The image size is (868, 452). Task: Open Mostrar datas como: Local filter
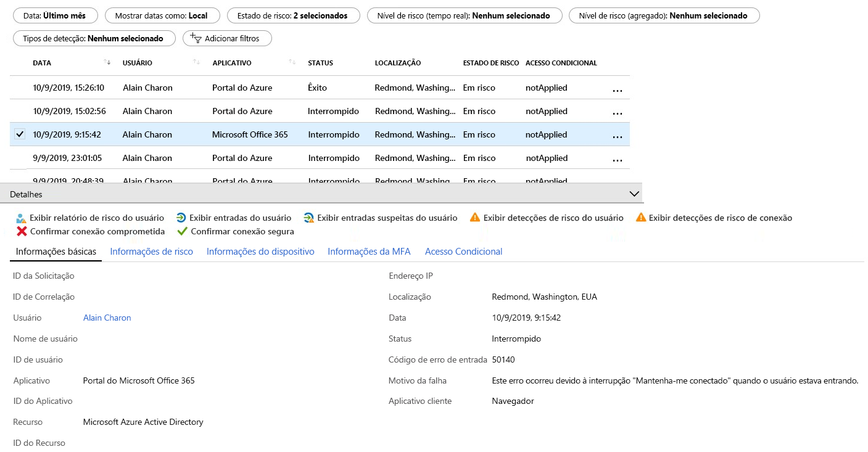click(x=162, y=15)
